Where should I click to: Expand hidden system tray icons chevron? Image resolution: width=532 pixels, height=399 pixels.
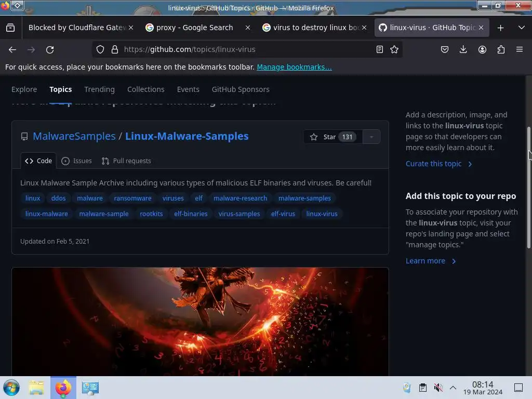pyautogui.click(x=453, y=388)
